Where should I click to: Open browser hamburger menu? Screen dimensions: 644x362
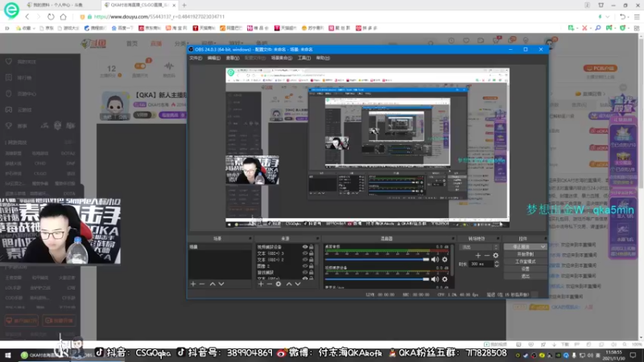click(637, 17)
